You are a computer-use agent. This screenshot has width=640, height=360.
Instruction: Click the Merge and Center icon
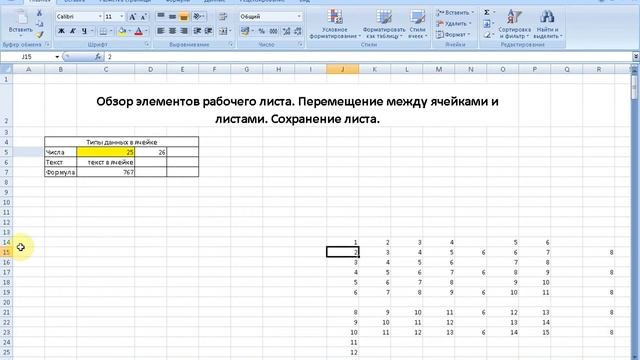pos(223,31)
